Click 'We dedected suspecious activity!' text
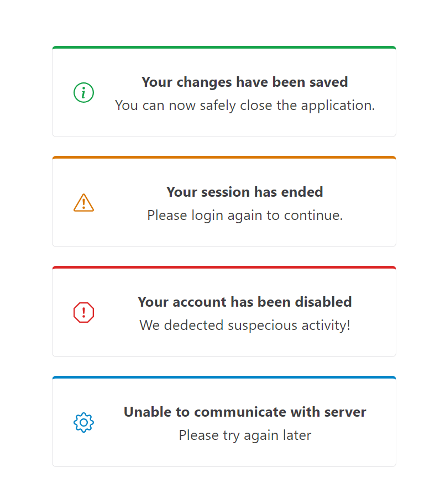Image resolution: width=440 pixels, height=504 pixels. pos(245,326)
